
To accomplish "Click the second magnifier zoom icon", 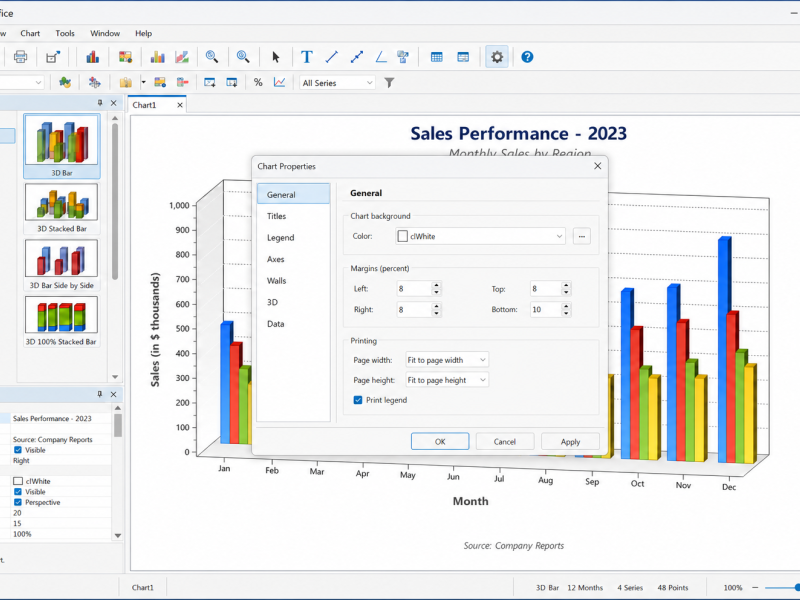I will click(x=243, y=57).
